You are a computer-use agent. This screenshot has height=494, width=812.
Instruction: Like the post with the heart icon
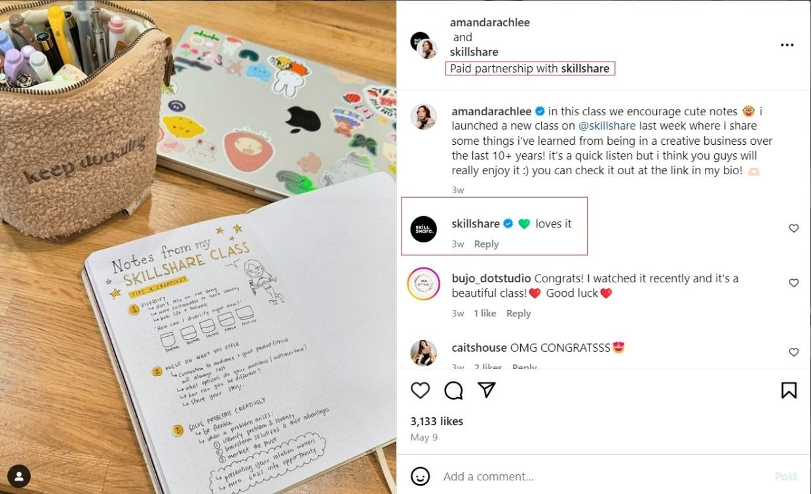420,390
